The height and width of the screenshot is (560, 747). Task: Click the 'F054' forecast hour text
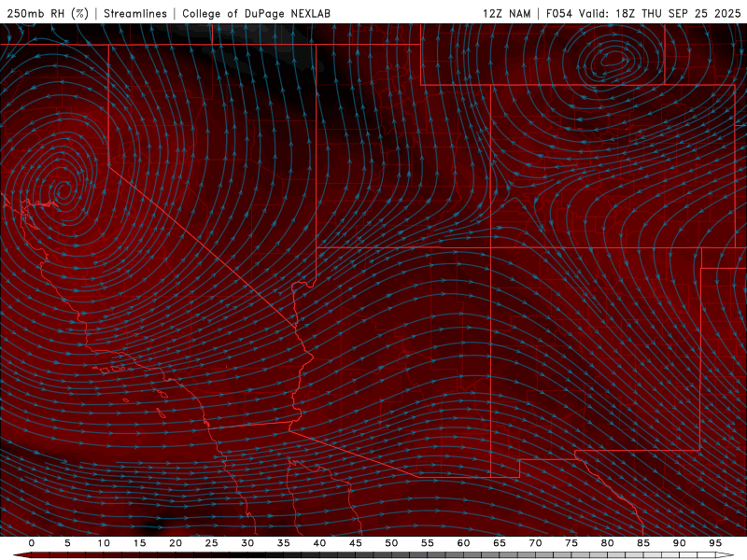coord(559,14)
